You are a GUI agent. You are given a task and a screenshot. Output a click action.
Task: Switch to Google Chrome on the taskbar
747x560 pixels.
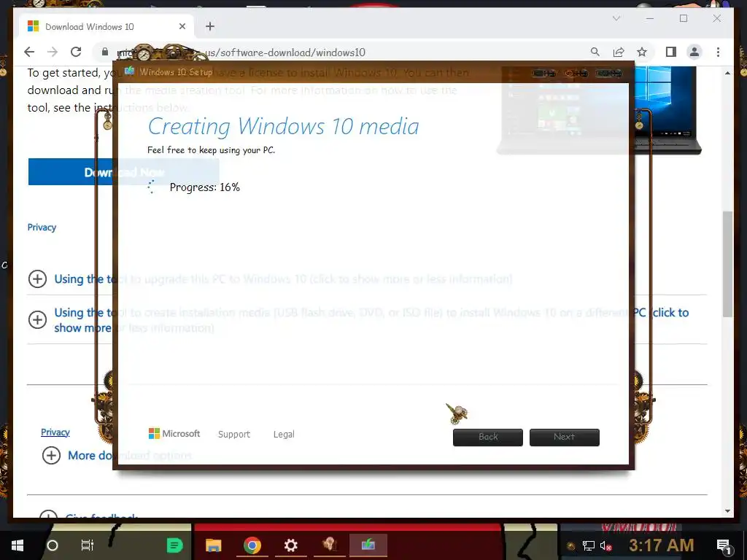[252, 545]
